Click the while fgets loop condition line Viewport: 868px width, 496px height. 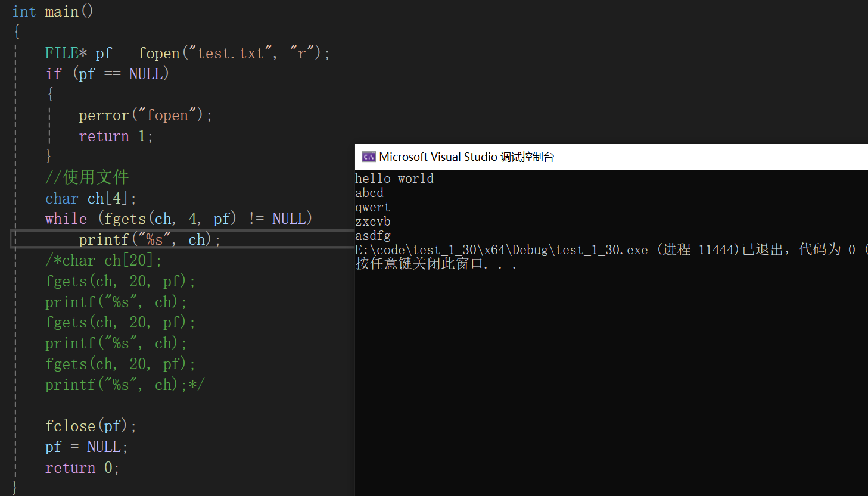[x=178, y=219]
